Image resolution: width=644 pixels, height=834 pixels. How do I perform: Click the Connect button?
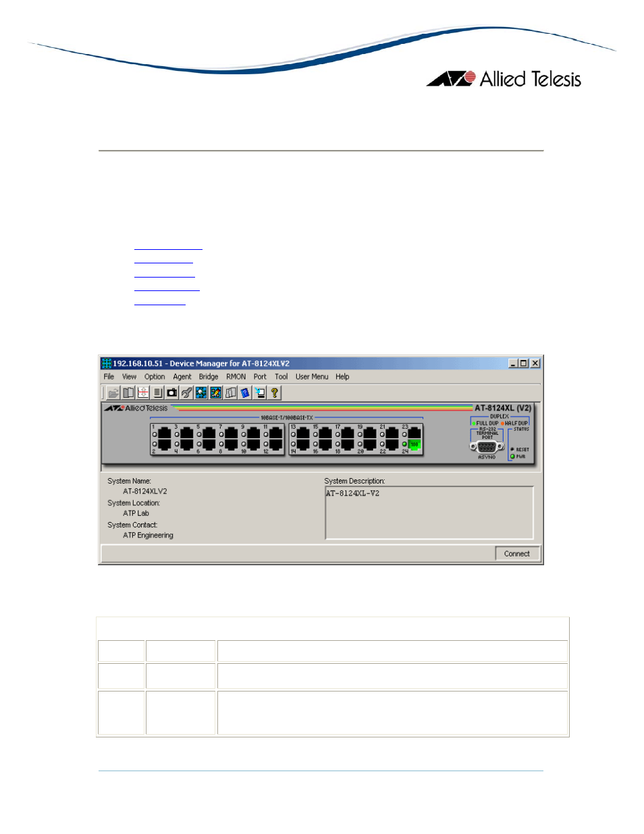pos(517,554)
